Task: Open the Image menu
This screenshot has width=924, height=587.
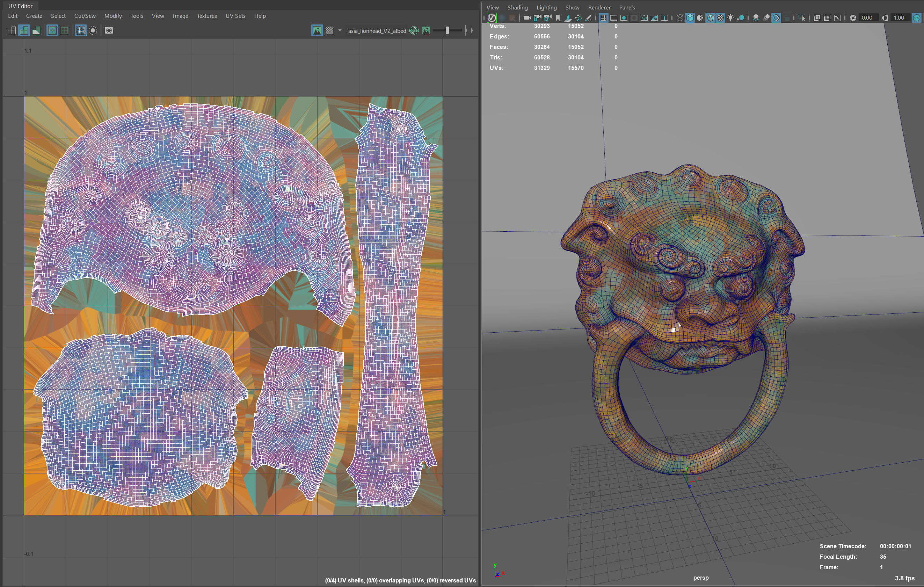Action: point(180,16)
